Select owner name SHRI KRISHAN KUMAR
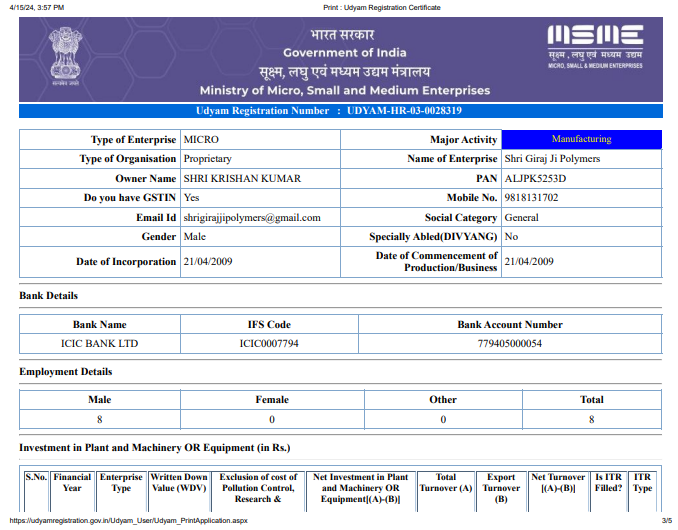 click(242, 179)
